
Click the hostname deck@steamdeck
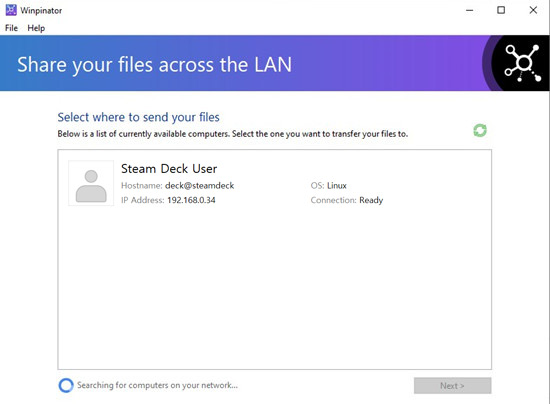coord(200,186)
